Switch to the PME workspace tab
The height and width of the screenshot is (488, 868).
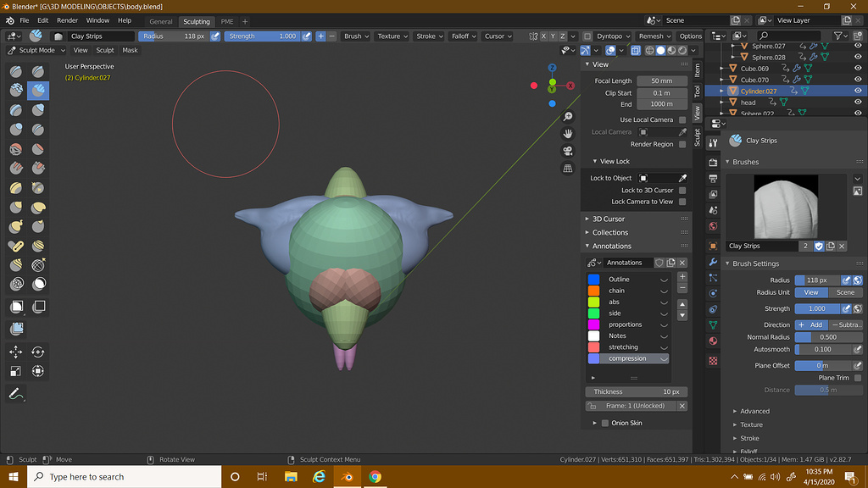pyautogui.click(x=227, y=21)
